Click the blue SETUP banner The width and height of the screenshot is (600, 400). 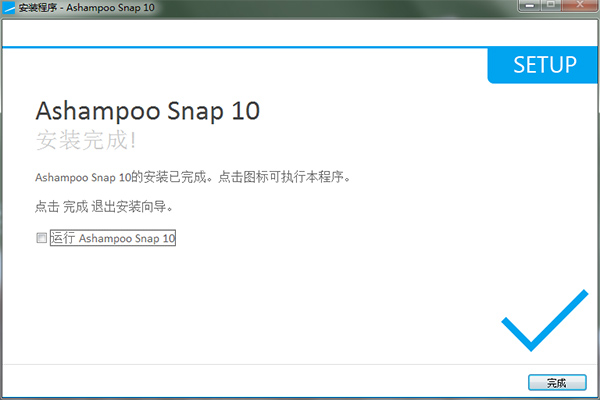pos(542,65)
